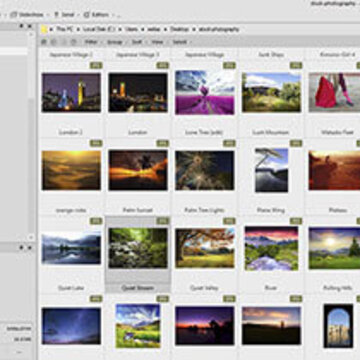The height and width of the screenshot is (360, 360).
Task: Close the upper left panel
Action: coord(30,26)
